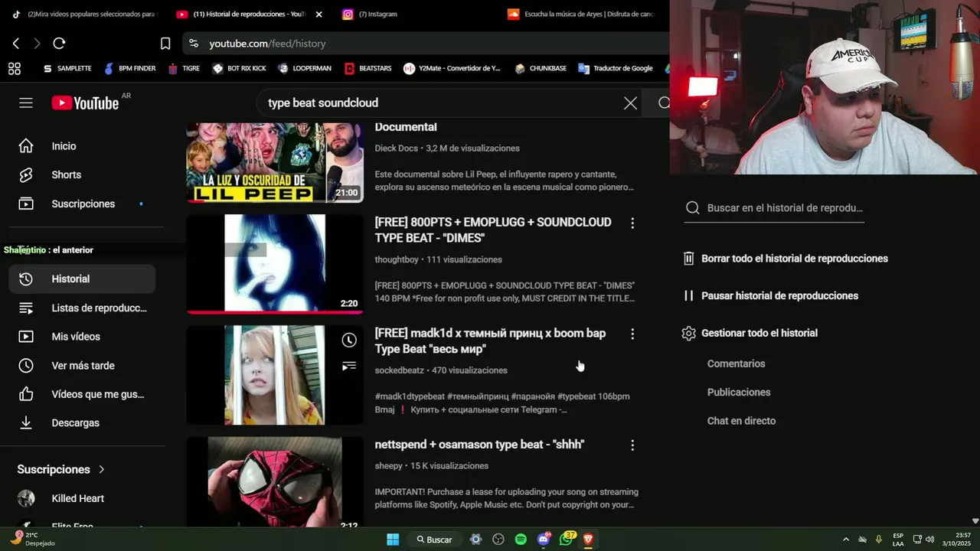Open thoughtboy channel link
This screenshot has height=551, width=980.
(x=397, y=259)
